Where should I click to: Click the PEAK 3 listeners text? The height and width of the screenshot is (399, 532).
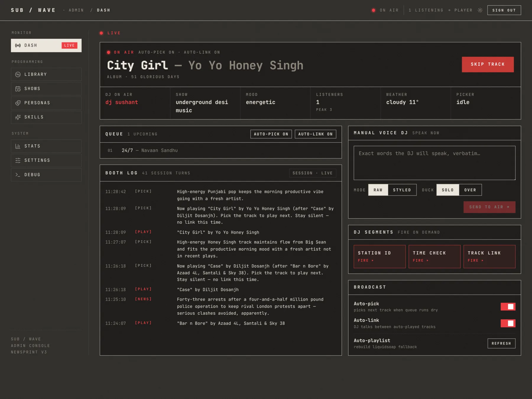324,110
